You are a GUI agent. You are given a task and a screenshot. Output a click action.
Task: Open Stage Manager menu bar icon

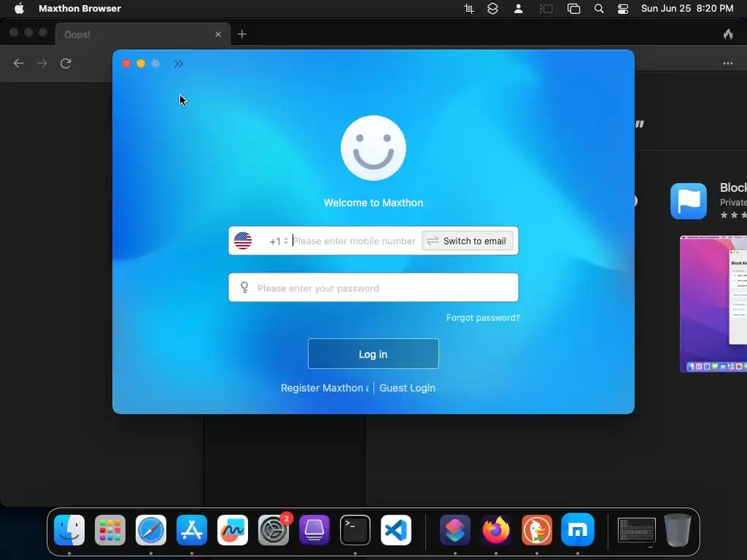tap(546, 9)
